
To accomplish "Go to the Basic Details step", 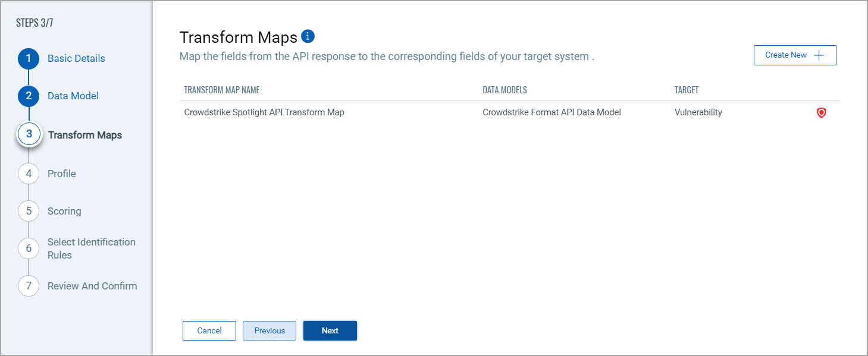I will tap(76, 59).
